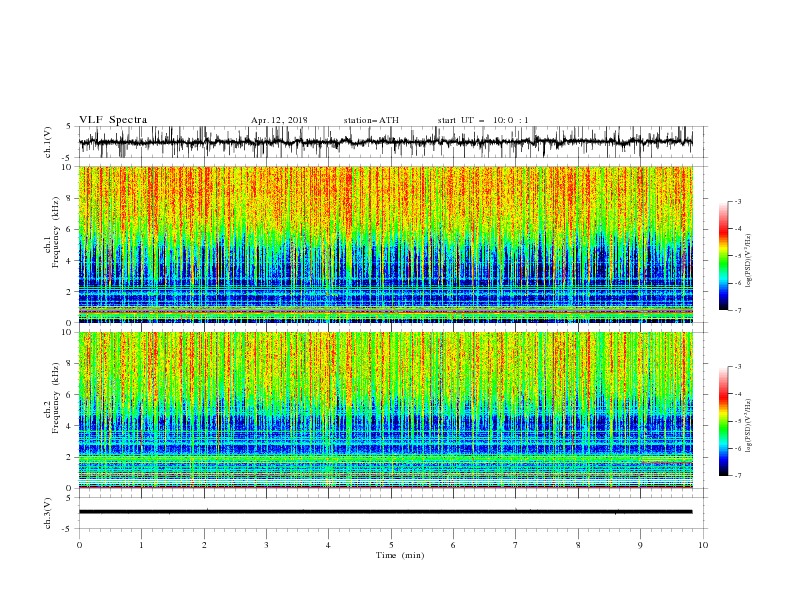Click the "-5" label on ch.2 color bar
The height and width of the screenshot is (612, 792).
[737, 421]
